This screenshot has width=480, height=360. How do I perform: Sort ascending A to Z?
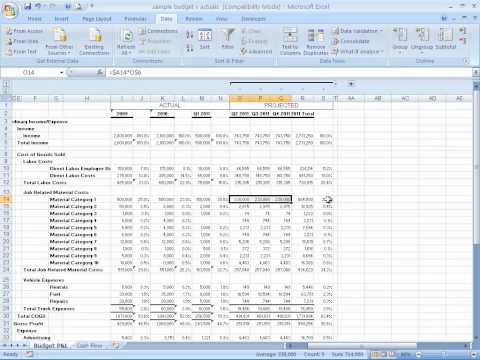190,34
